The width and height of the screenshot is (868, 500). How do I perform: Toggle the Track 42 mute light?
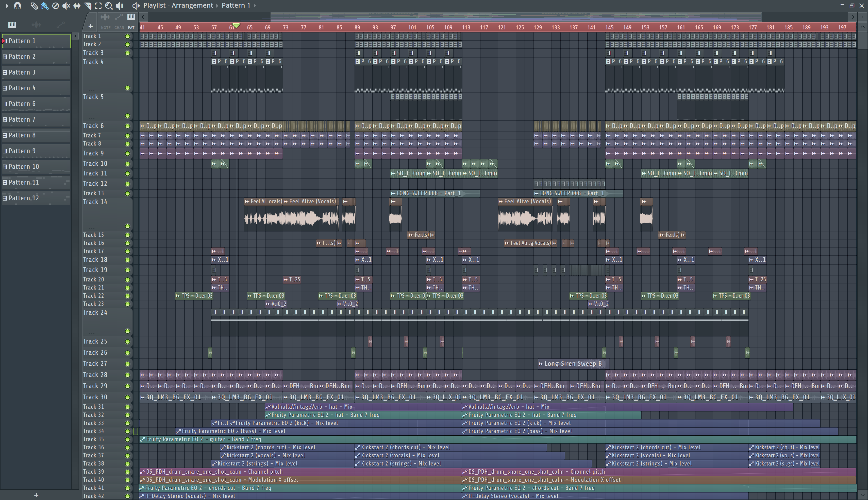[x=128, y=496]
